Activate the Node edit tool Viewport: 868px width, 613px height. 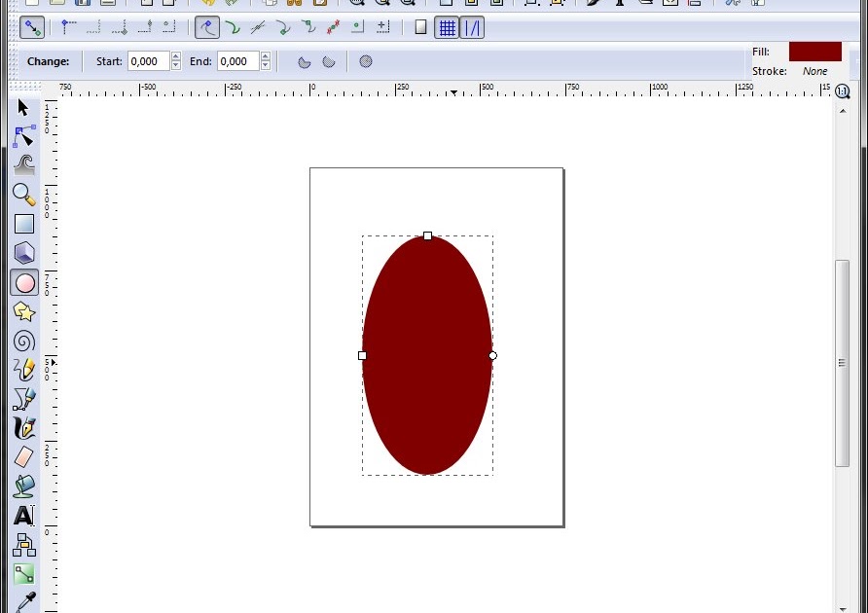(x=23, y=136)
